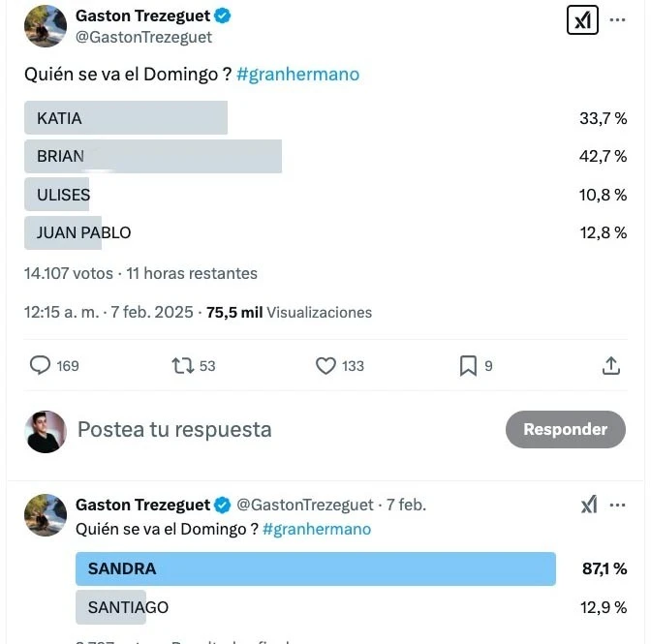
Task: Open the #granhermano hashtag in top tweet
Action: point(297,75)
